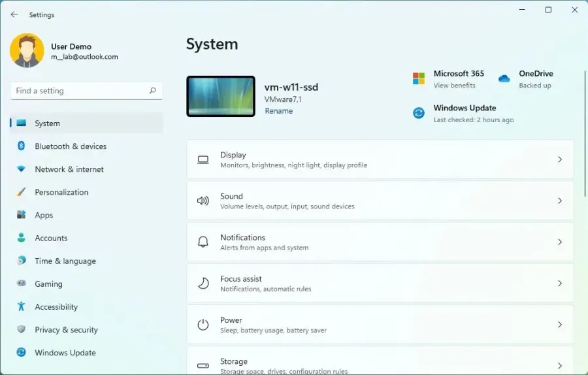The width and height of the screenshot is (588, 375).
Task: Maximize the Settings window
Action: coord(548,10)
